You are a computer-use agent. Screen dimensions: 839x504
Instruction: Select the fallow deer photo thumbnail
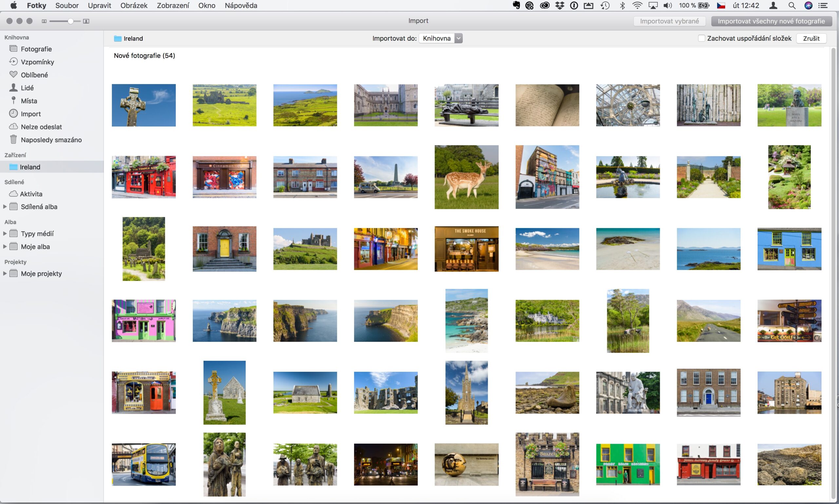click(466, 177)
